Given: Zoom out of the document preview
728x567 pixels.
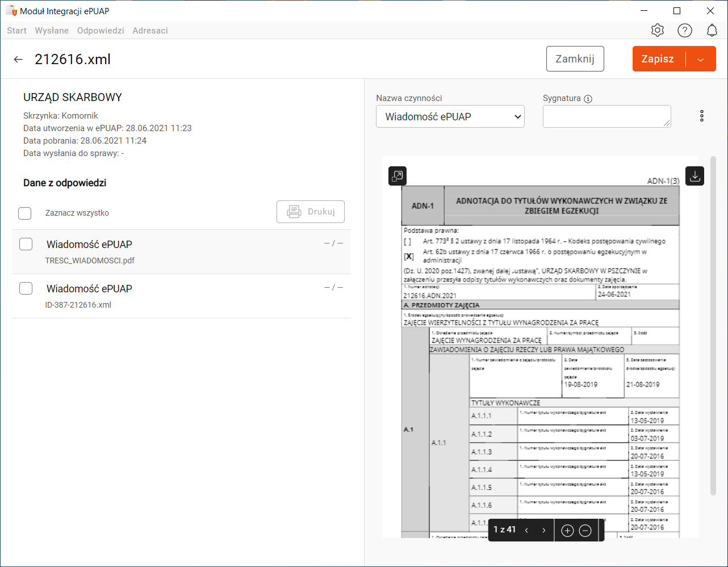Looking at the screenshot, I should (x=585, y=531).
